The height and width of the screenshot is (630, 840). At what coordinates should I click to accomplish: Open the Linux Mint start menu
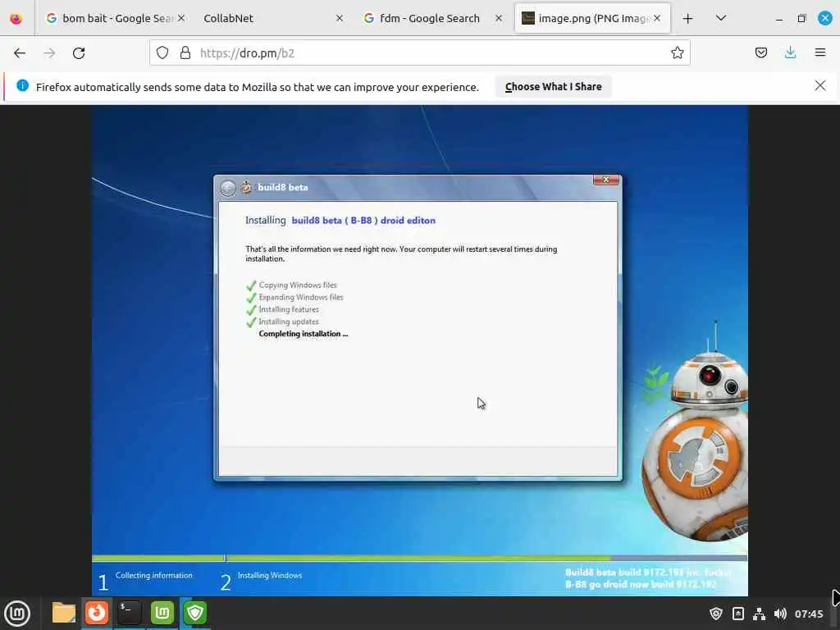pos(17,614)
